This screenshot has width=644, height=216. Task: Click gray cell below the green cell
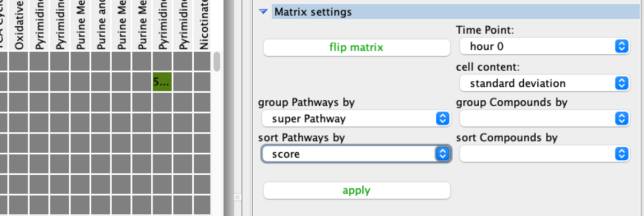(162, 102)
